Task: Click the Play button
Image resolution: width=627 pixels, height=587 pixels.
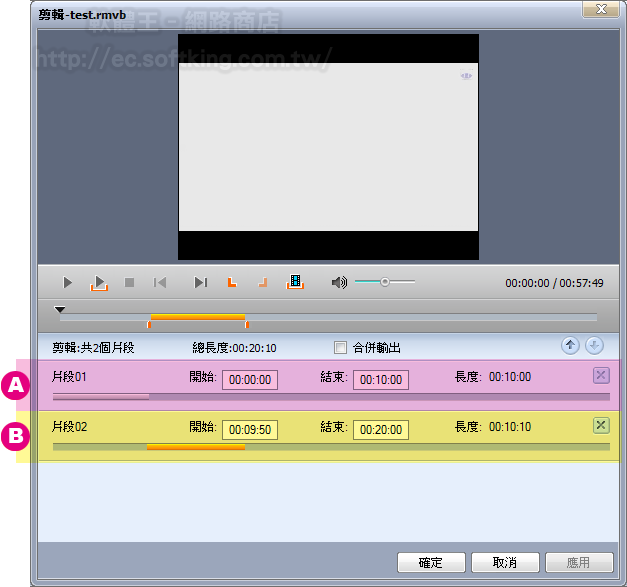Action: [68, 283]
